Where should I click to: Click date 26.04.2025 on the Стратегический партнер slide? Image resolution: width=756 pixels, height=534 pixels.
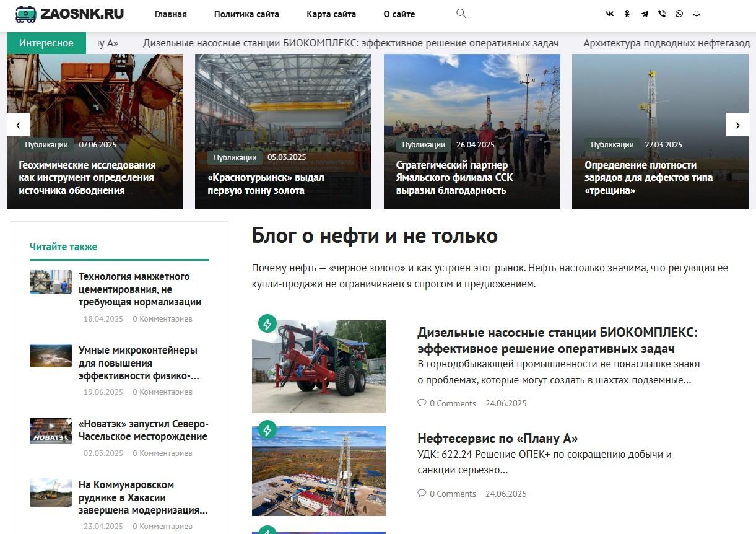tap(476, 145)
